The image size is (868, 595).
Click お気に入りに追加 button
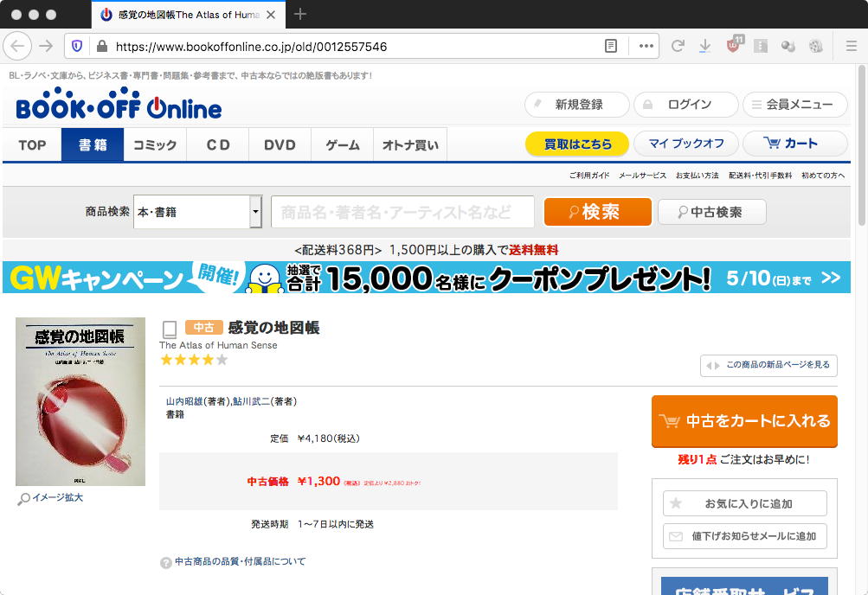pos(744,503)
